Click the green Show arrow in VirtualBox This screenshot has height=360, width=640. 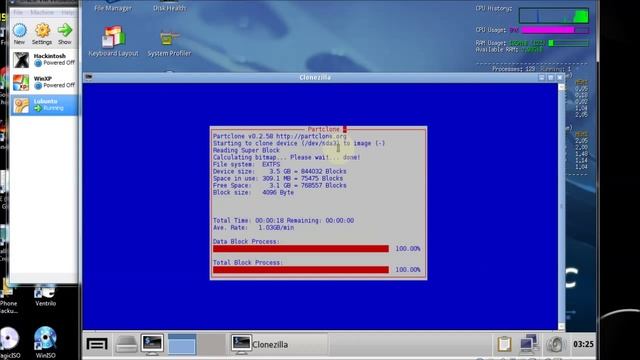click(64, 34)
